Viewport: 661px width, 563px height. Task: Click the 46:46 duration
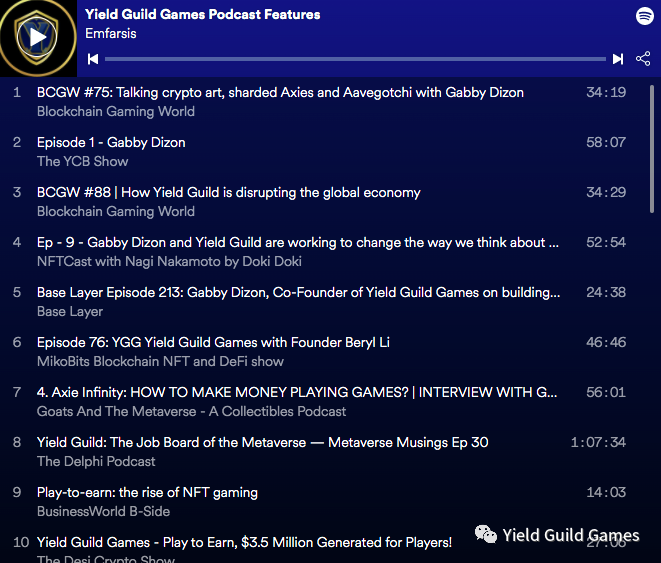(x=606, y=342)
